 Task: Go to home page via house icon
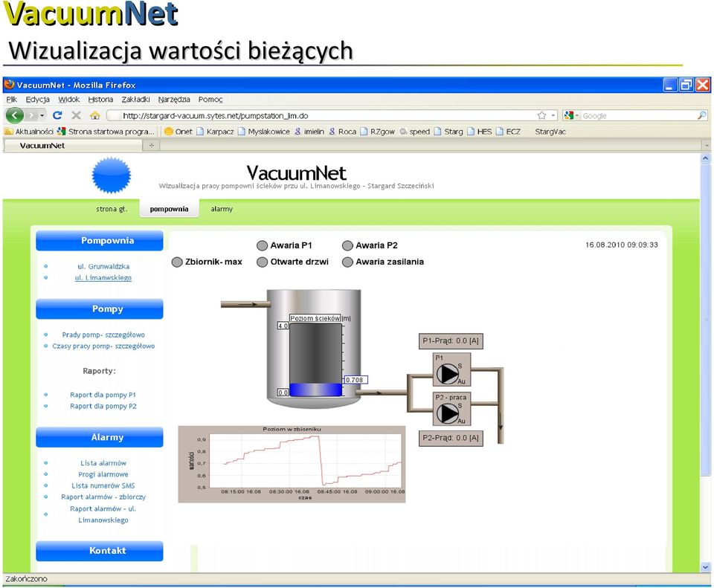pyautogui.click(x=94, y=116)
